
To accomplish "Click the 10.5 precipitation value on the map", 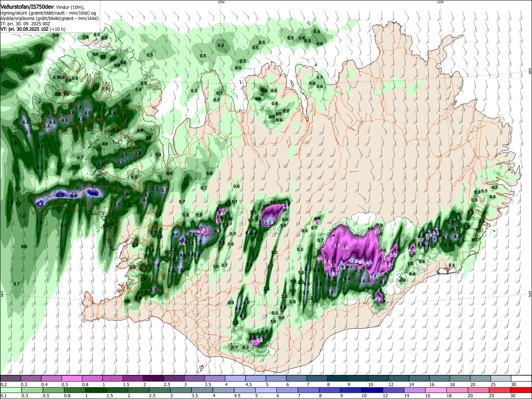I will coord(375,277).
